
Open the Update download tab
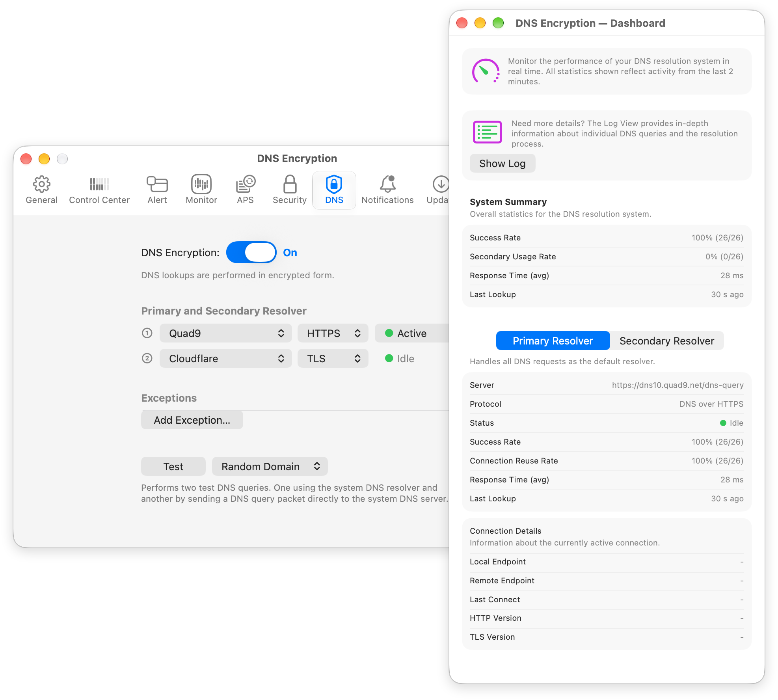point(438,190)
